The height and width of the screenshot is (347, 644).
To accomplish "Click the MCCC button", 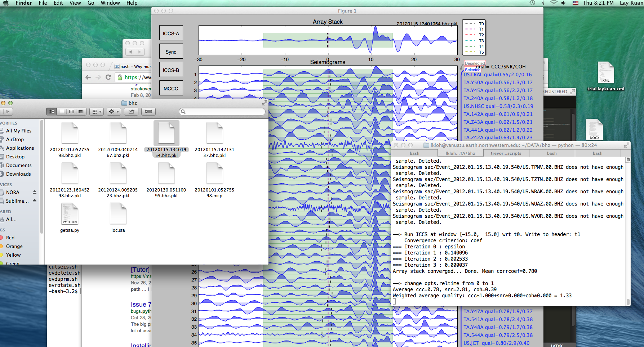I will click(171, 88).
